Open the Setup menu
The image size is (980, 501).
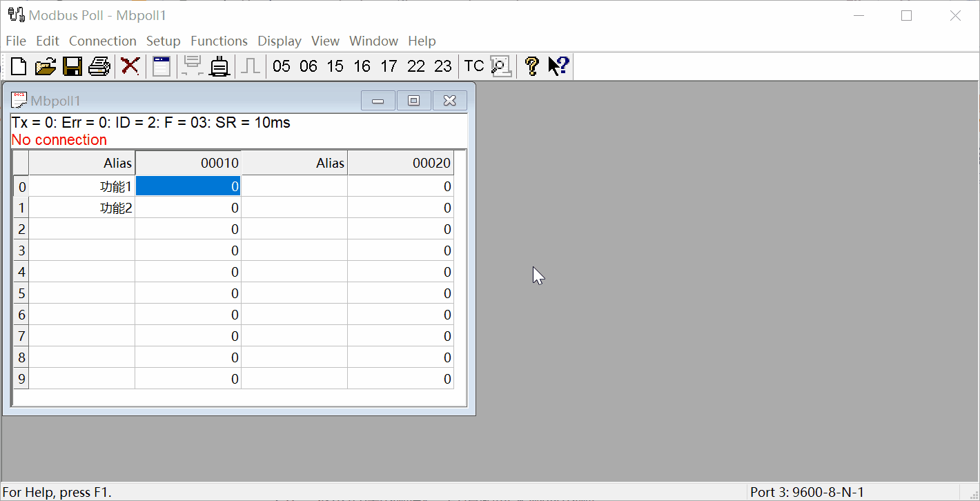(x=164, y=41)
